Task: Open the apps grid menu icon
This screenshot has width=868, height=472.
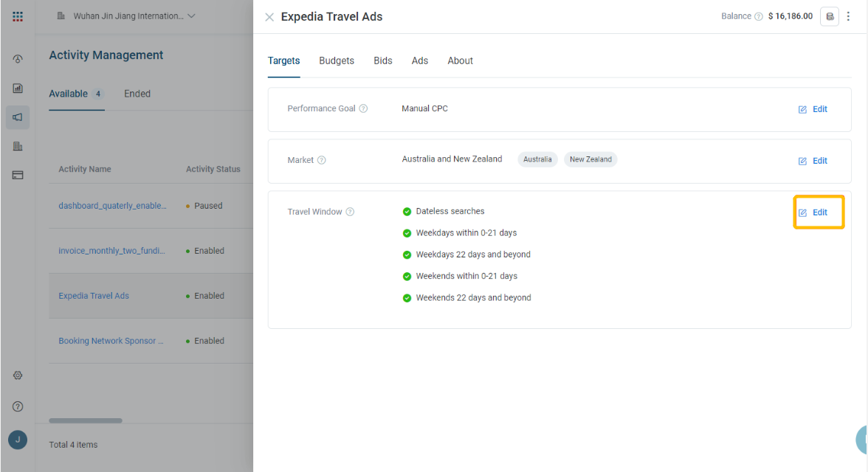Action: 18,17
